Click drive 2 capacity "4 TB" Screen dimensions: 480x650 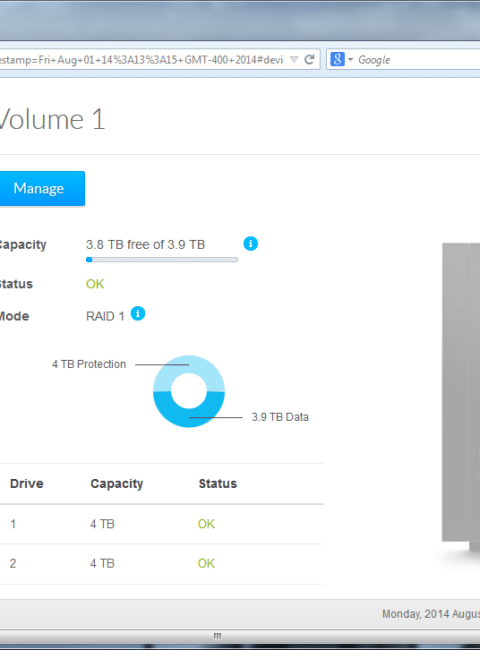click(102, 563)
